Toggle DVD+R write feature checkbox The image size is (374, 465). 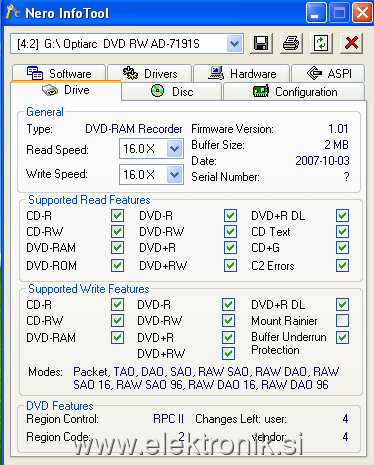[x=228, y=337]
